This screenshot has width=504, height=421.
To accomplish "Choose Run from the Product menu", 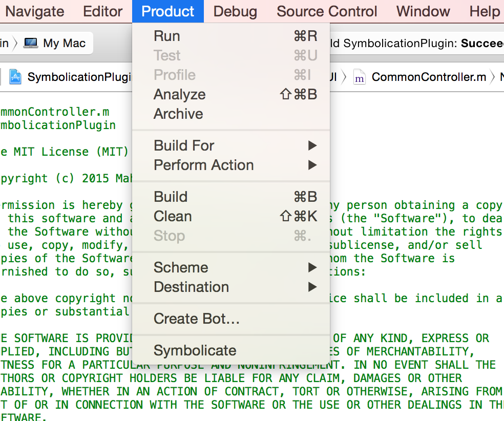I will click(231, 36).
